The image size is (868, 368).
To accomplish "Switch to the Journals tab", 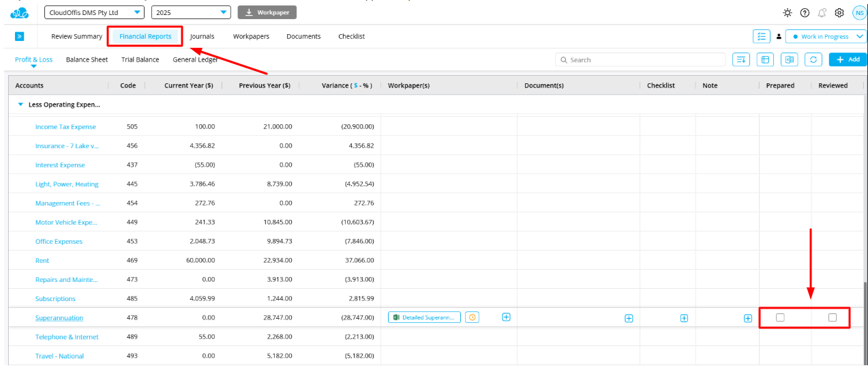I will pyautogui.click(x=202, y=37).
